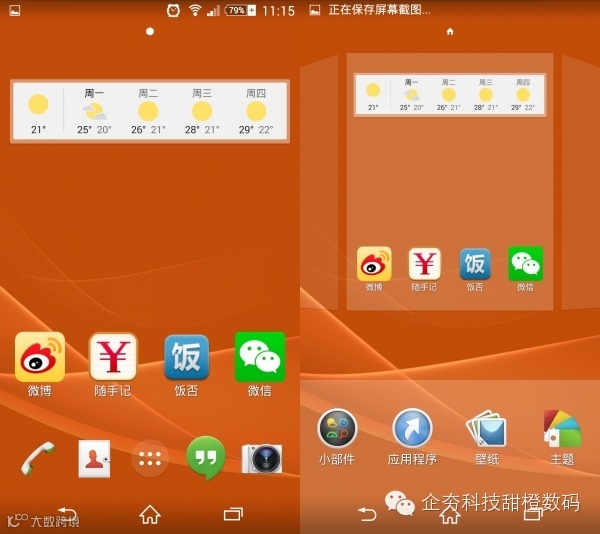Open 小部件 widgets option

tap(337, 437)
